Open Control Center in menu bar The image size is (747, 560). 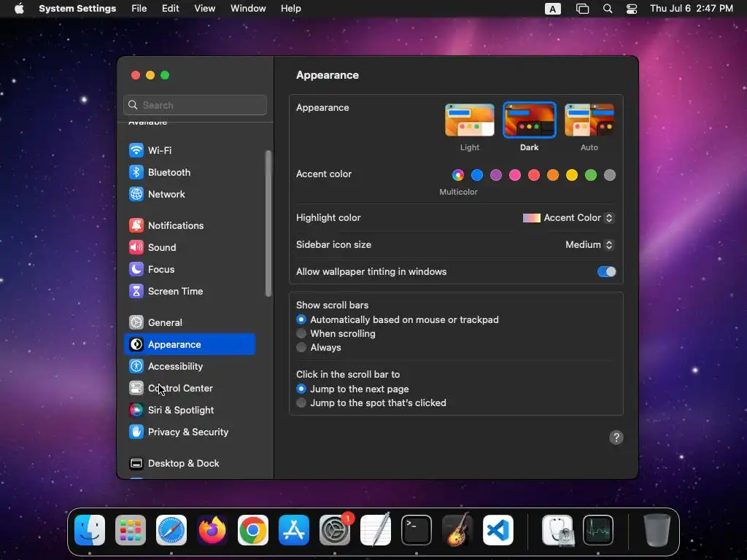coord(632,9)
